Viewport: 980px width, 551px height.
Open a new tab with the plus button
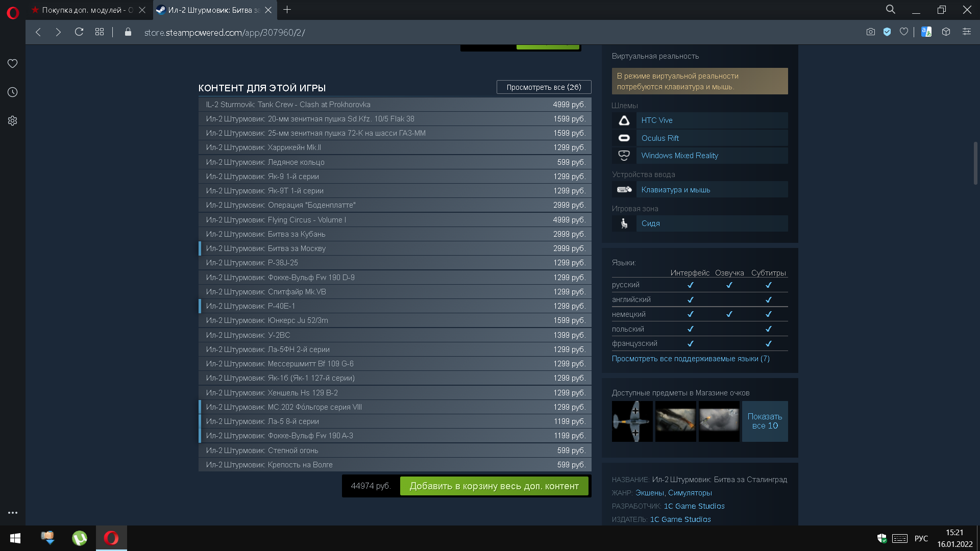tap(287, 10)
